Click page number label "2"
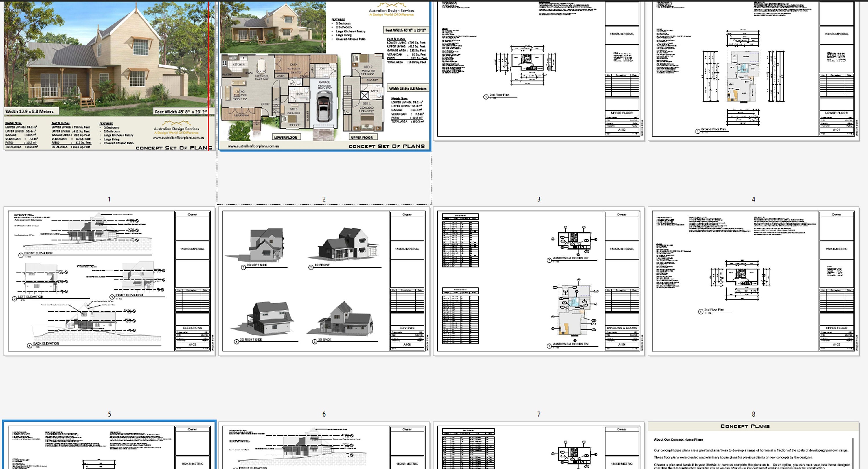This screenshot has width=868, height=469. [x=324, y=199]
